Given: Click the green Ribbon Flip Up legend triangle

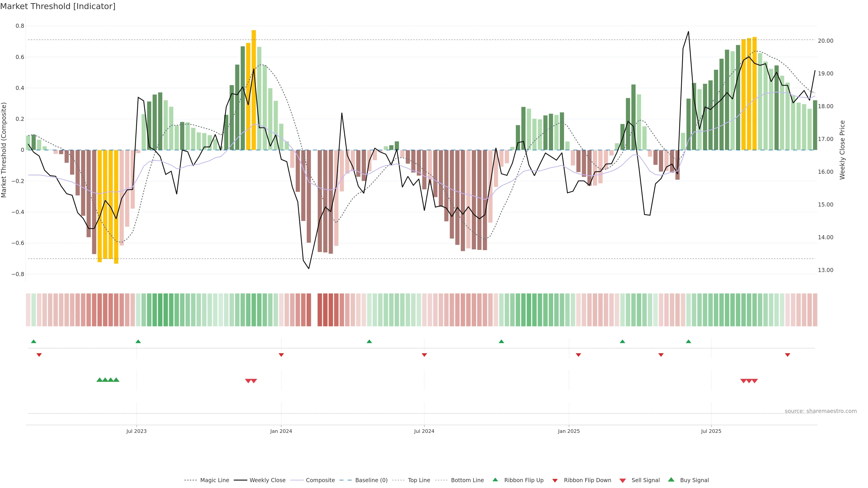Looking at the screenshot, I should click(x=495, y=480).
